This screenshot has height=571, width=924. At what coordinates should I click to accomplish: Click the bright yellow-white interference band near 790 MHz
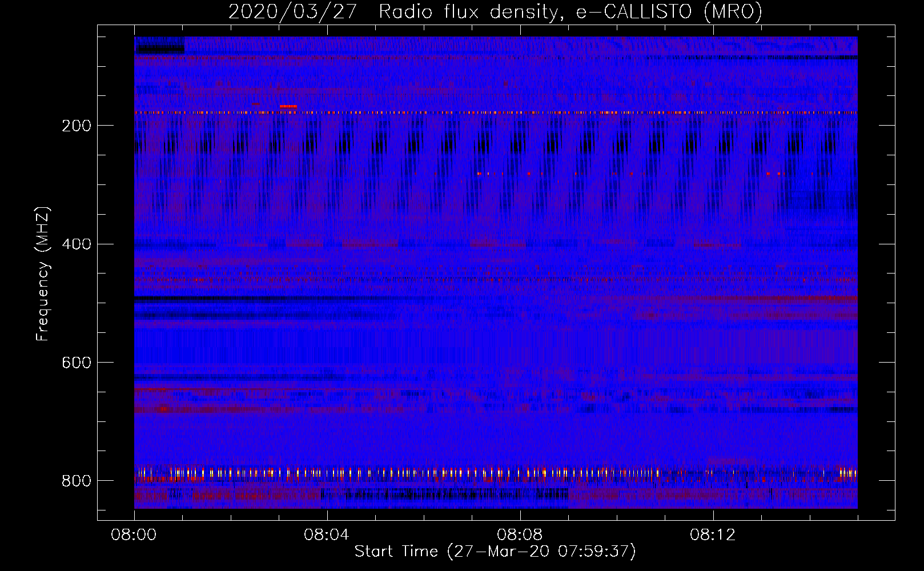(x=496, y=473)
